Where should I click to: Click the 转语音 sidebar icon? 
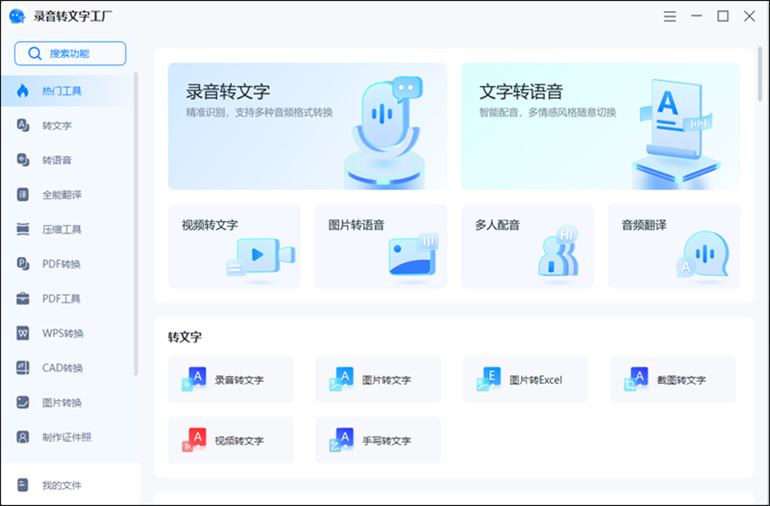[23, 160]
